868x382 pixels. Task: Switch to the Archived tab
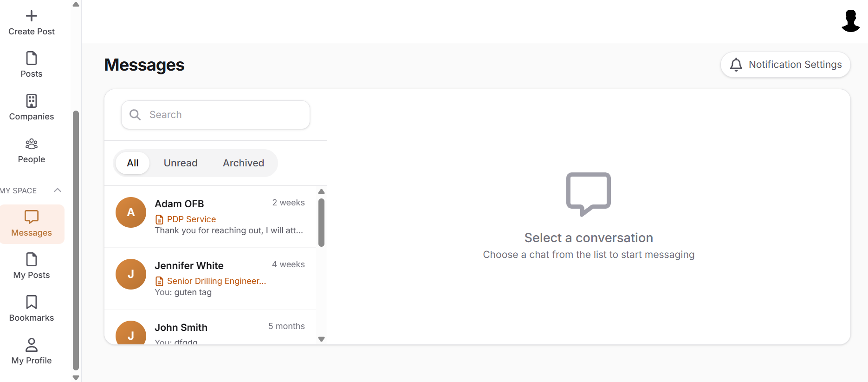(243, 163)
